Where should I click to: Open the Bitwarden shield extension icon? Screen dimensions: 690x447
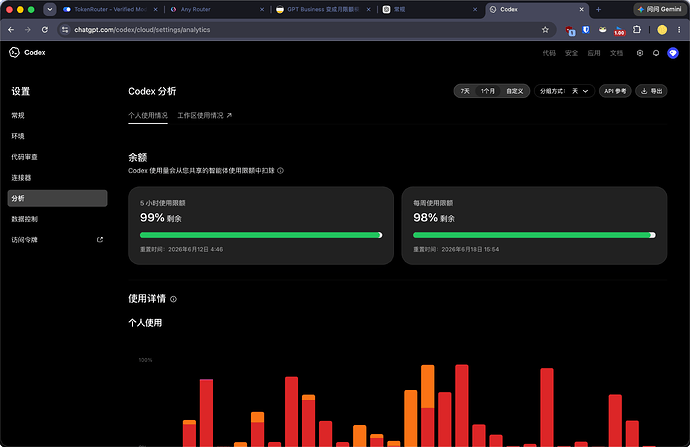586,29
